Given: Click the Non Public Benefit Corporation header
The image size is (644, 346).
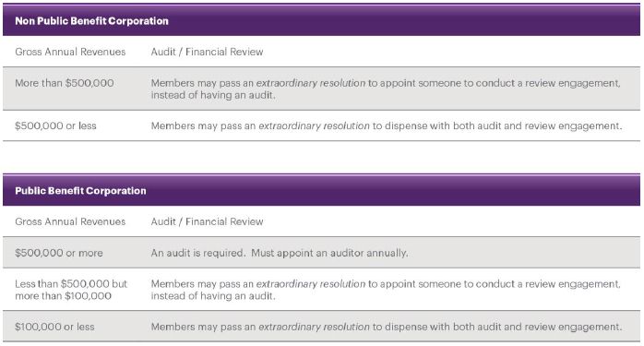Looking at the screenshot, I should (91, 21).
